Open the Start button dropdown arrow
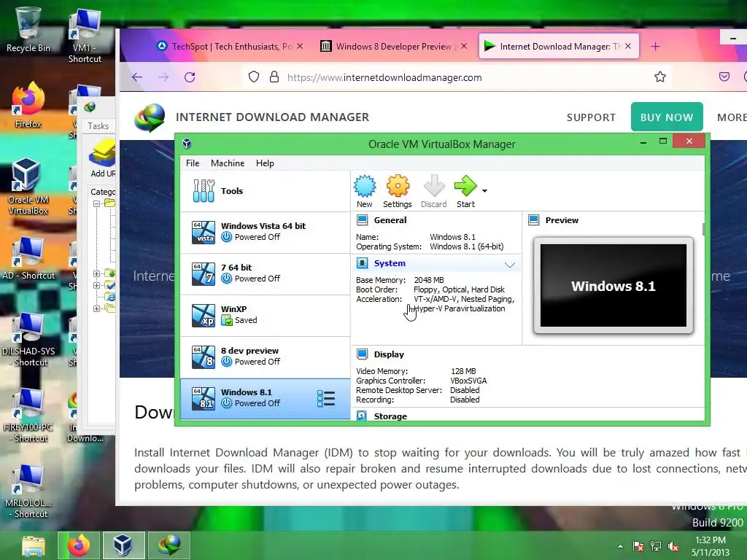The height and width of the screenshot is (560, 747). pyautogui.click(x=484, y=191)
